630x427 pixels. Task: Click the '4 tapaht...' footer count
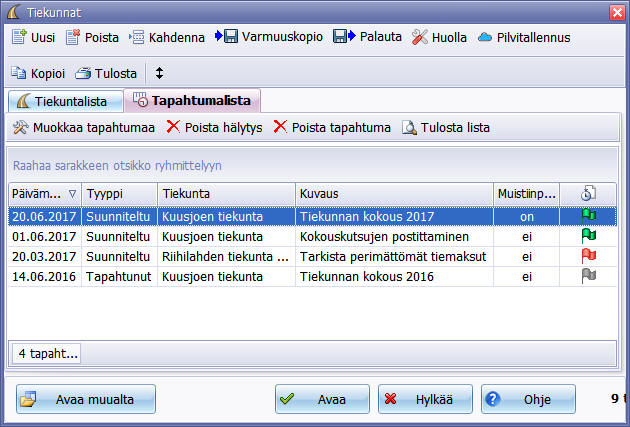(x=47, y=353)
